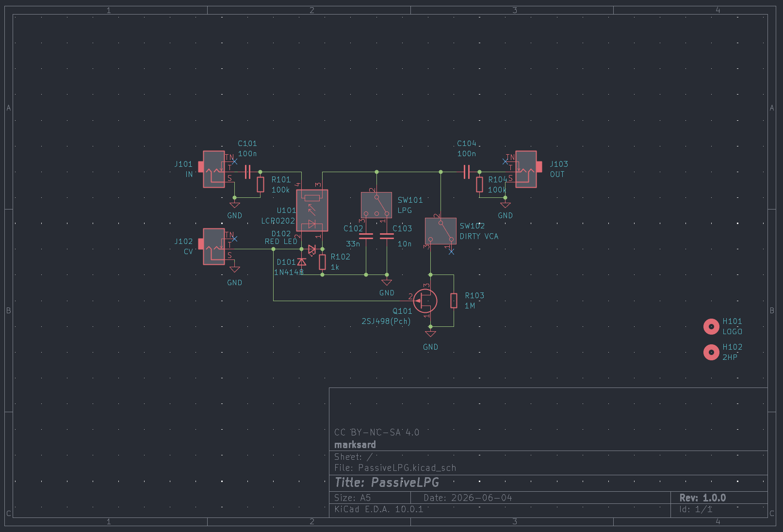This screenshot has width=783, height=532.
Task: Click the J103 OUT jack symbol
Action: pos(526,169)
